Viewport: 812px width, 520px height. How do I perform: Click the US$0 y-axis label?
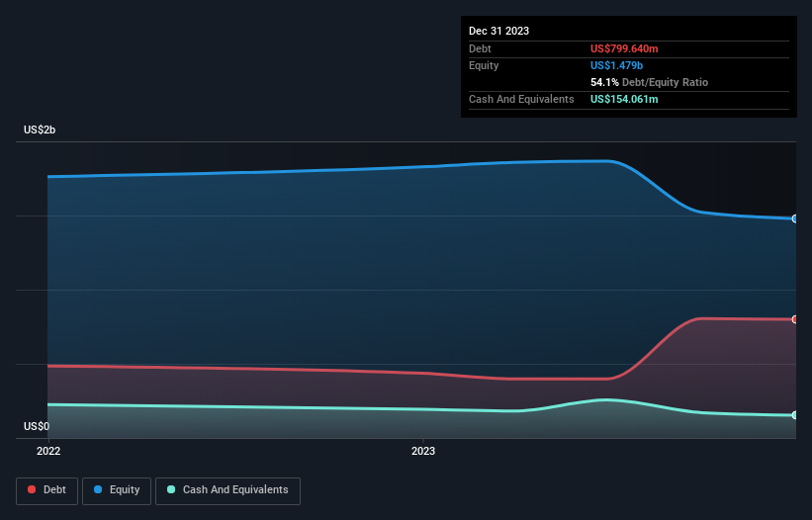click(x=37, y=426)
